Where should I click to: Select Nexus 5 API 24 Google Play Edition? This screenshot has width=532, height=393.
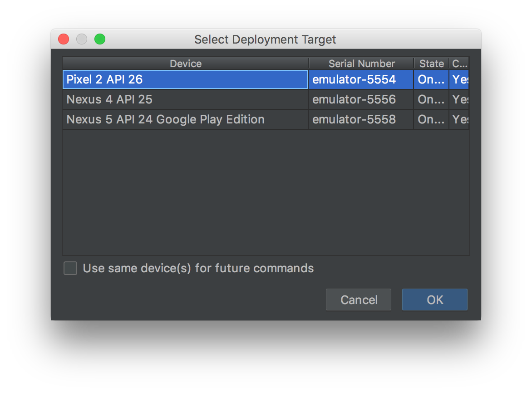tap(185, 119)
